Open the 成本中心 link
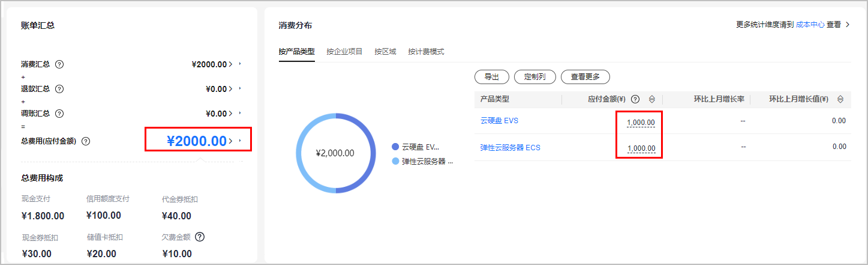The width and height of the screenshot is (868, 265). 810,25
